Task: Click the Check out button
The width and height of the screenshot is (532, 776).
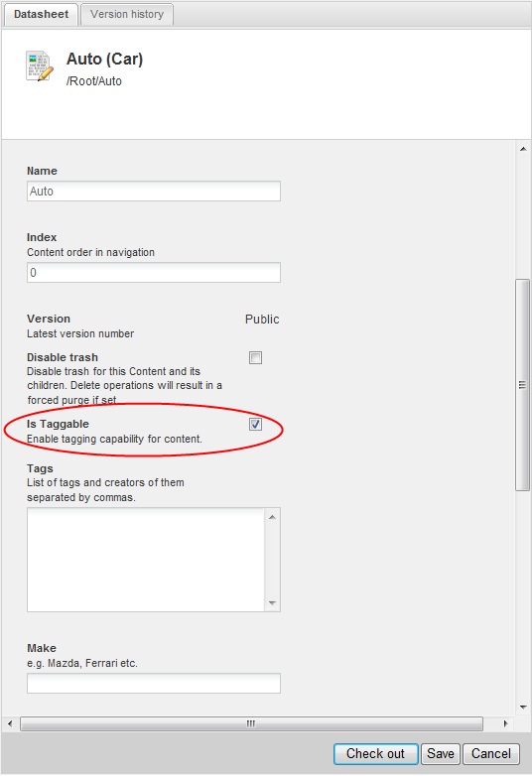Action: [x=375, y=754]
